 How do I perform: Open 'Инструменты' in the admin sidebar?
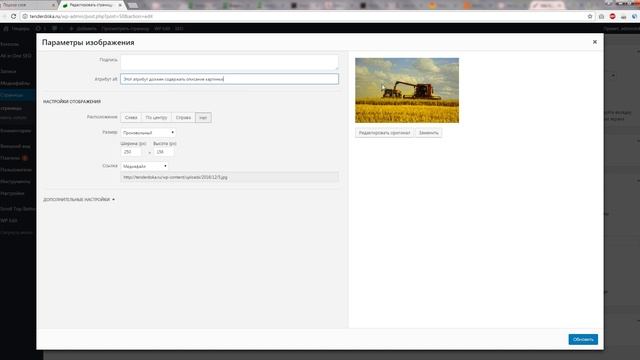[x=16, y=182]
